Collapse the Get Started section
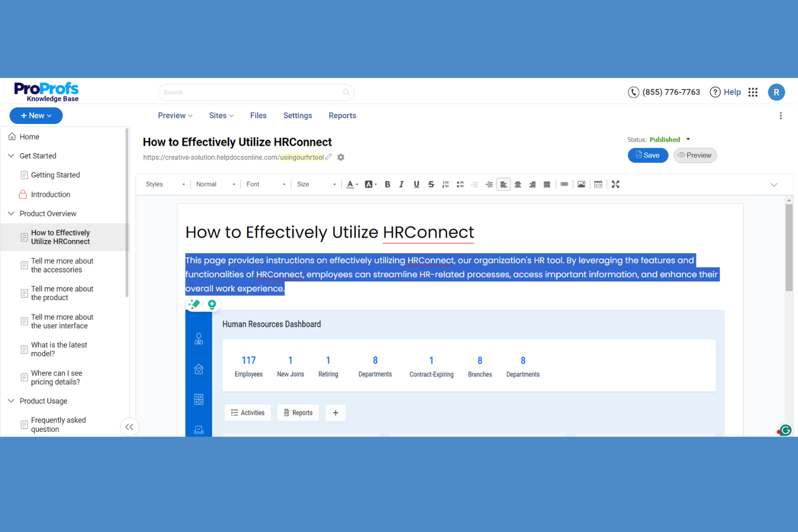798x532 pixels. coord(11,155)
